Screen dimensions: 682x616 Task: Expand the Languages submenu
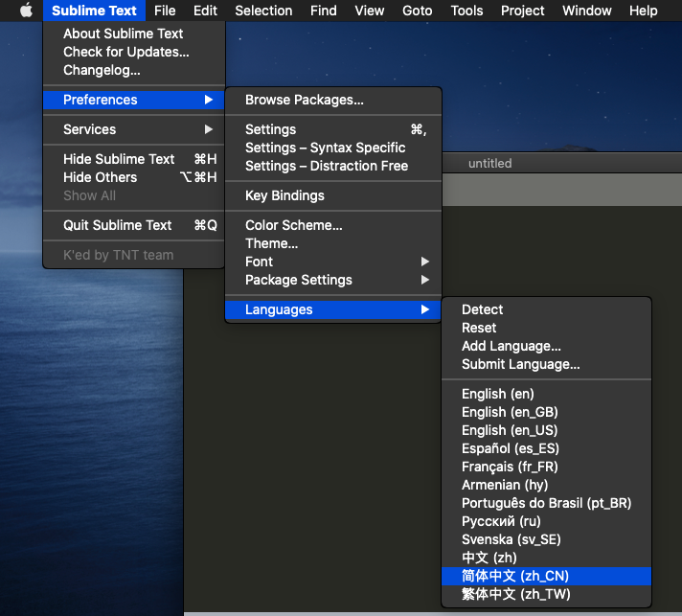333,309
